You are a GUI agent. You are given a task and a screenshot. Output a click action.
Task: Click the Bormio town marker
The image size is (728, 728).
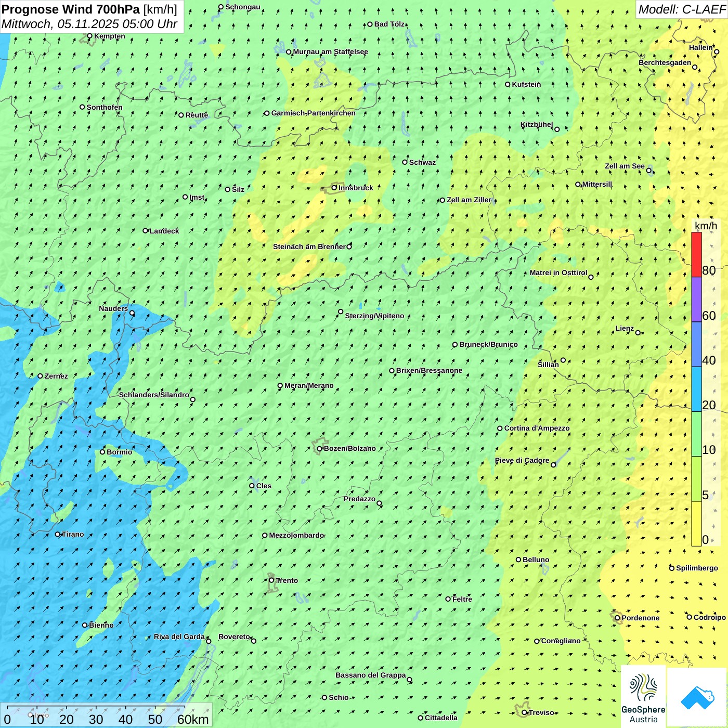(102, 452)
